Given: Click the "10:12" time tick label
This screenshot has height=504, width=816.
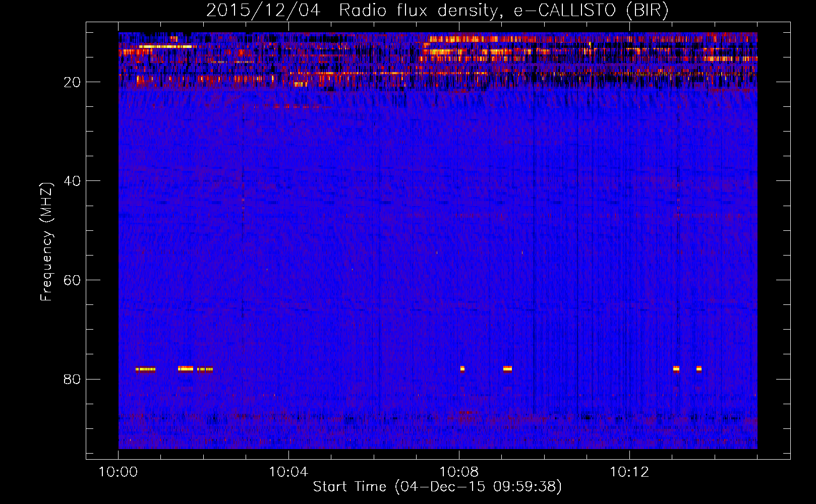Looking at the screenshot, I should tap(629, 472).
